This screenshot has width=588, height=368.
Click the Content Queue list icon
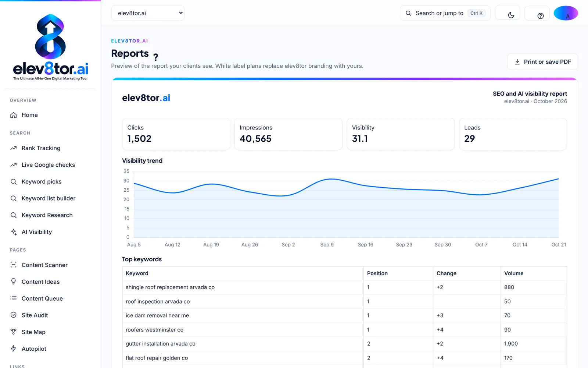[14, 298]
